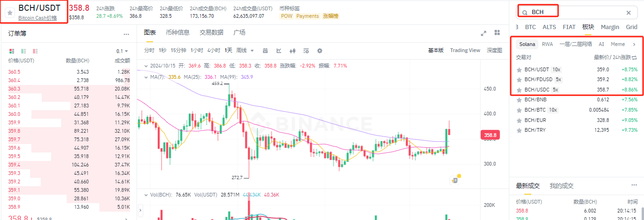Show combined buy and sell order book view
This screenshot has width=644, height=220.
[12, 51]
